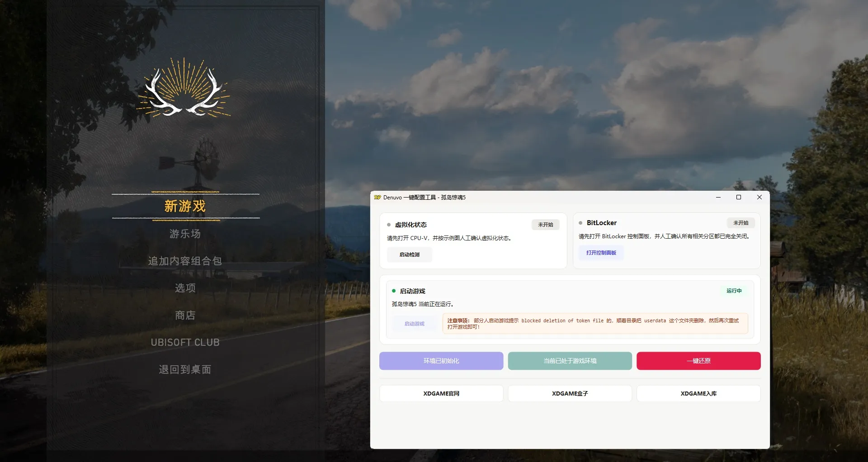
Task: Click the orange 注意事项 notice box
Action: (594, 323)
